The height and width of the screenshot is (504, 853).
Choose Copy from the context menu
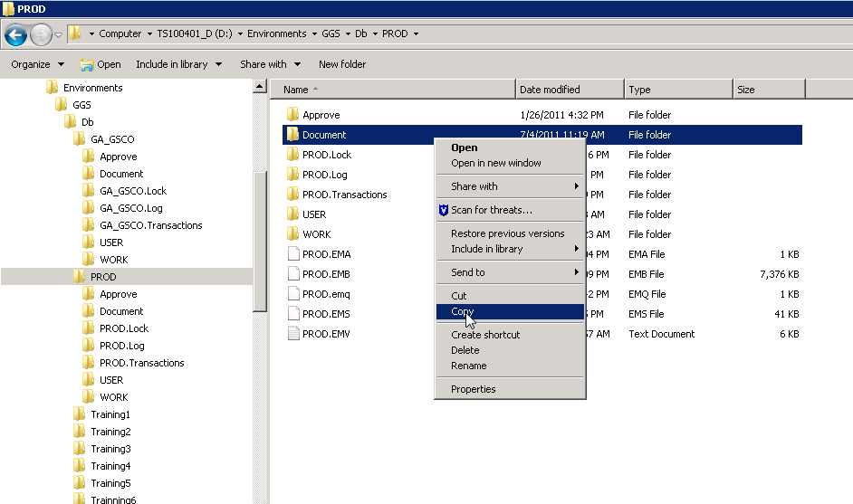pos(463,311)
